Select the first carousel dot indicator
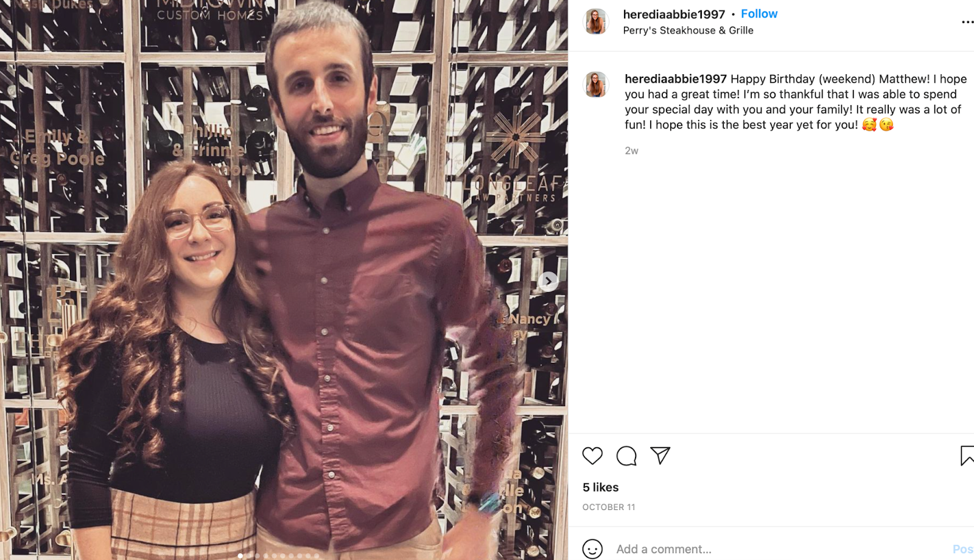 coord(240,556)
